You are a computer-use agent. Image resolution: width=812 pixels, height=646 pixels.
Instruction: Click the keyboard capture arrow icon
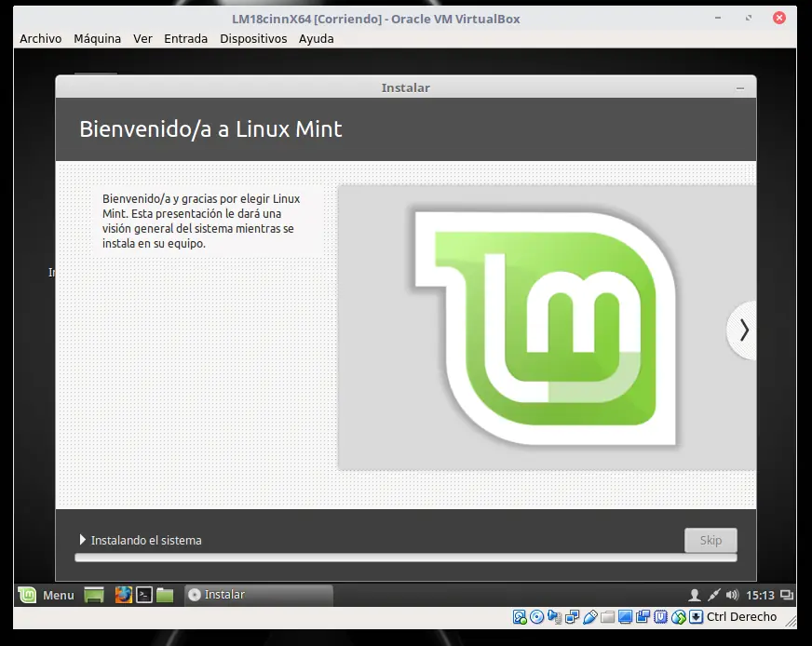pos(697,617)
